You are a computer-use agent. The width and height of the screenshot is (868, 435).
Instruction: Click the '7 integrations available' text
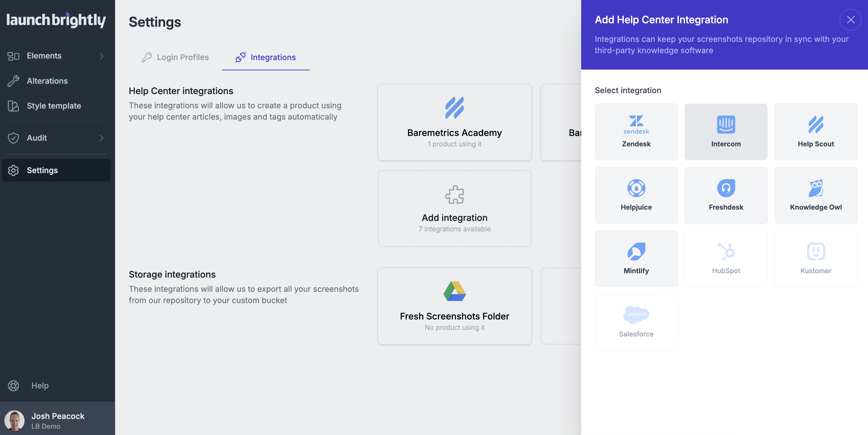tap(454, 229)
